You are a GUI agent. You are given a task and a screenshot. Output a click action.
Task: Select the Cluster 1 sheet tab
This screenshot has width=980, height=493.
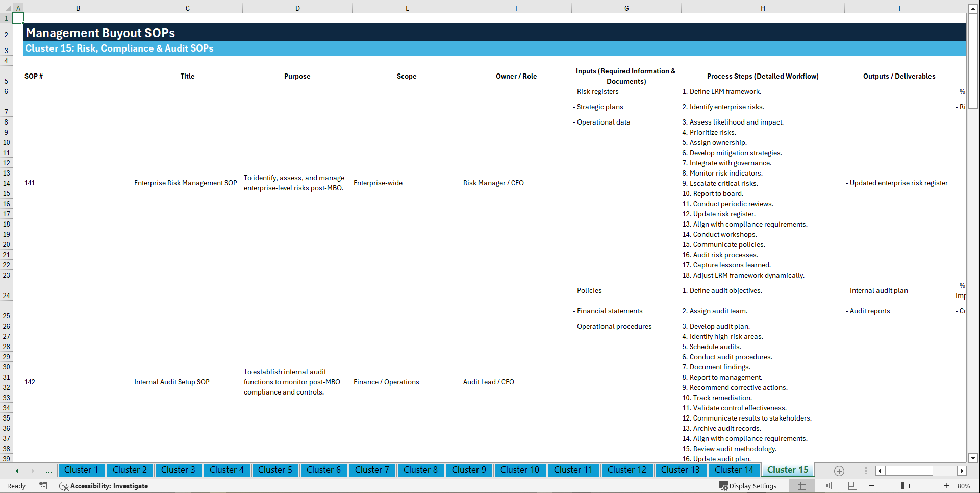pyautogui.click(x=81, y=470)
